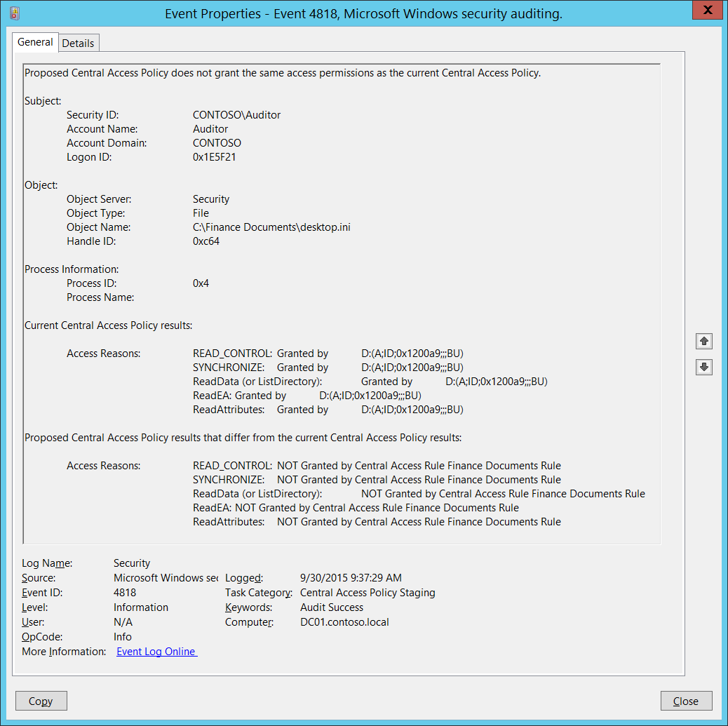Open the Event Log Online link

pyautogui.click(x=156, y=652)
